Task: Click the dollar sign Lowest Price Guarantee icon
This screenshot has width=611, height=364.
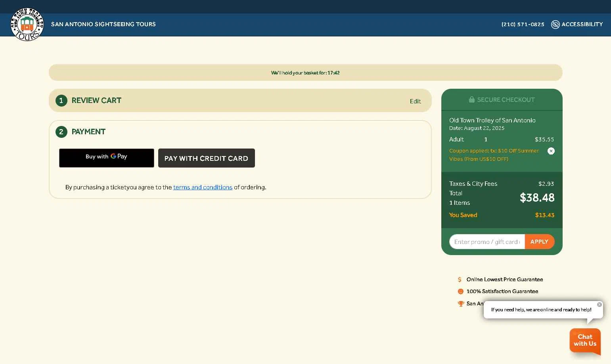Action: (x=460, y=280)
